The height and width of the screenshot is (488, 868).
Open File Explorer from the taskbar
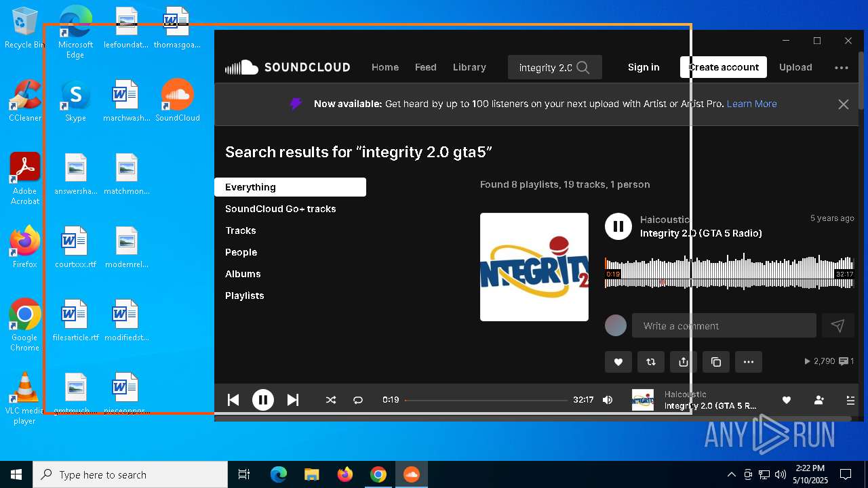(x=311, y=474)
